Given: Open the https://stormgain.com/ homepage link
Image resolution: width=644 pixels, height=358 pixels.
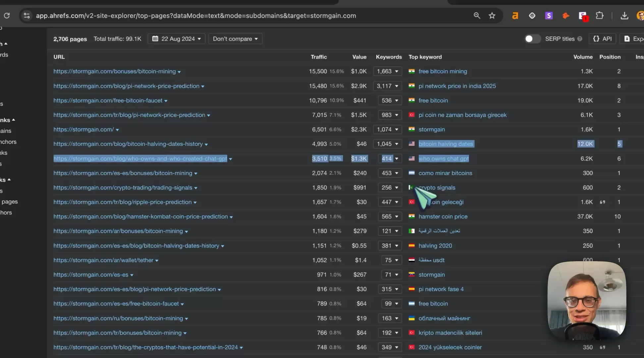Looking at the screenshot, I should [x=83, y=129].
